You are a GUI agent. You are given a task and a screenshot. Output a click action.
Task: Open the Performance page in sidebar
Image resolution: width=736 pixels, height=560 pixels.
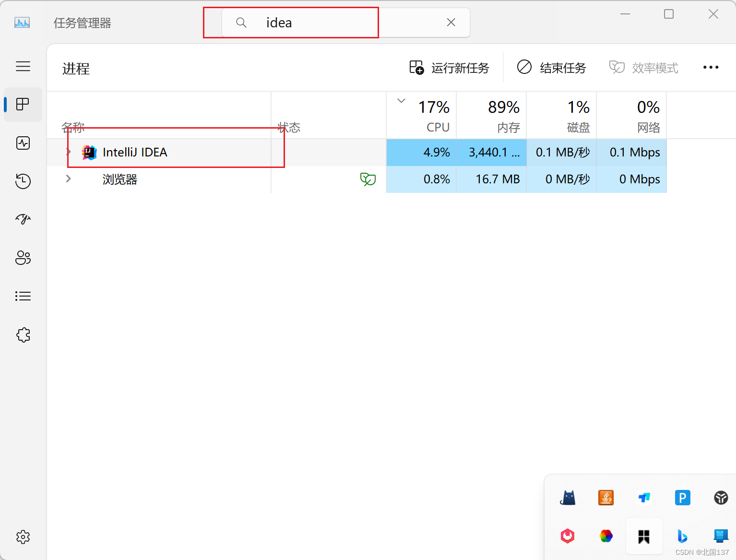tap(23, 143)
